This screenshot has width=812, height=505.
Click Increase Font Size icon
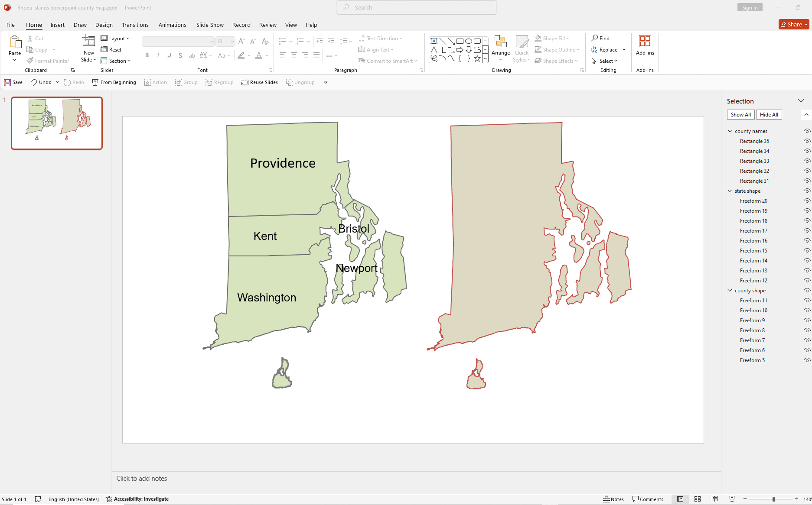point(241,42)
